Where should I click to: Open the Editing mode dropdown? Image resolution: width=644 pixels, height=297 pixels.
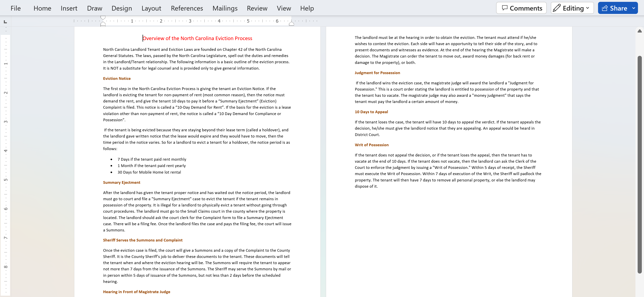coord(572,8)
